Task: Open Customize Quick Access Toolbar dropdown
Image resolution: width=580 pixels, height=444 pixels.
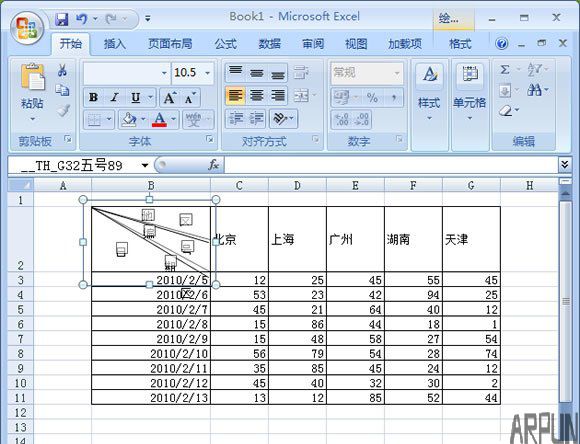Action: (148, 18)
